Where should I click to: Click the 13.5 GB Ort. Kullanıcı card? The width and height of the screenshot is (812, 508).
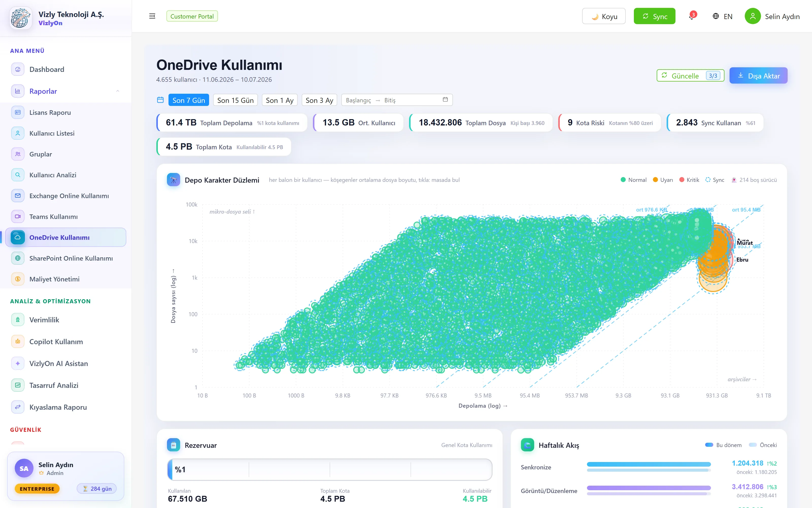coord(358,123)
